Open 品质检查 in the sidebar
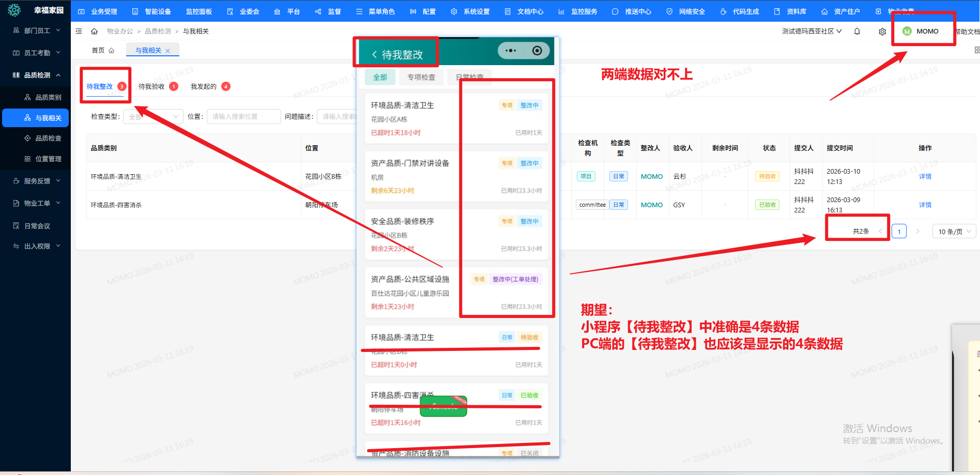This screenshot has width=980, height=475. [x=48, y=138]
